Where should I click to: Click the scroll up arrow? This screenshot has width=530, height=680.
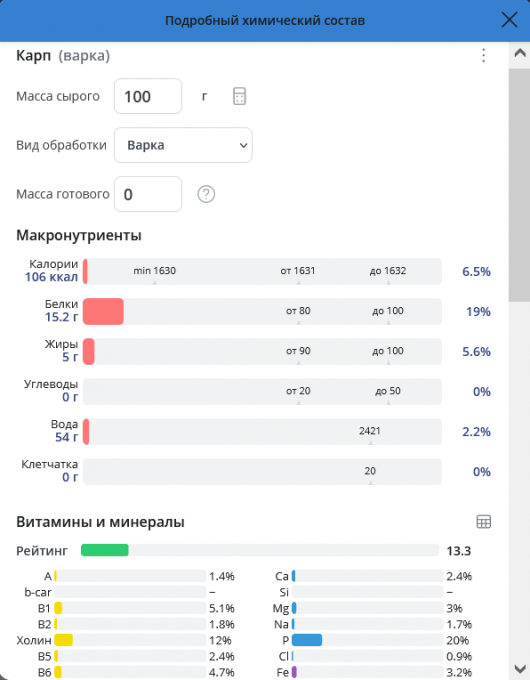(x=520, y=53)
